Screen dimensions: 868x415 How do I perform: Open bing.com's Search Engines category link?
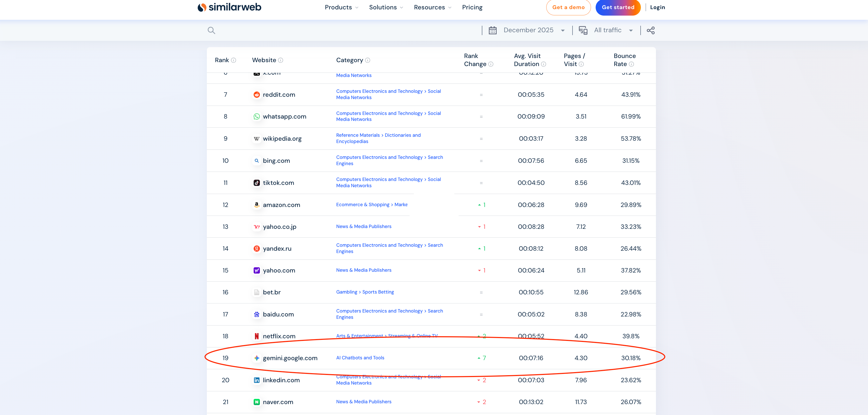(390, 160)
